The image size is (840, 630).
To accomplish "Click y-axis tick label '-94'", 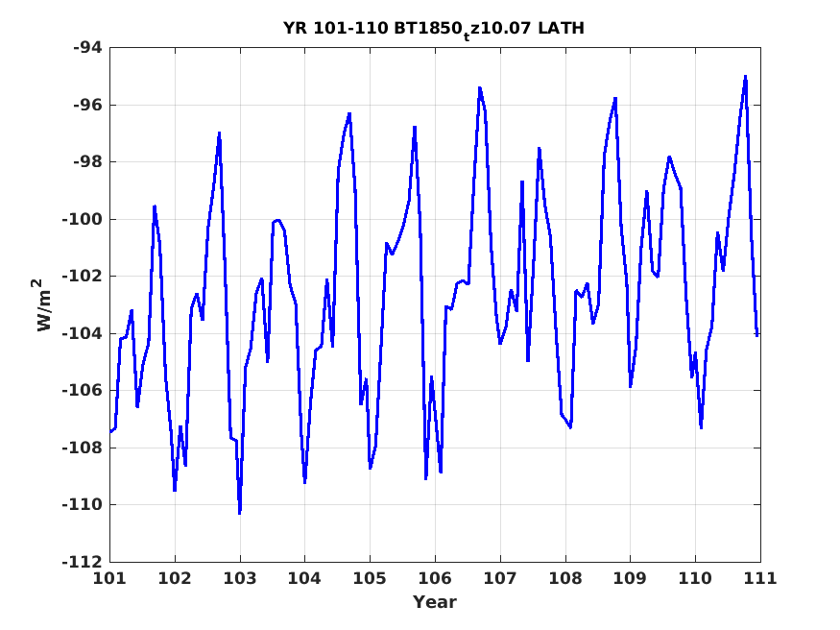I will point(87,48).
